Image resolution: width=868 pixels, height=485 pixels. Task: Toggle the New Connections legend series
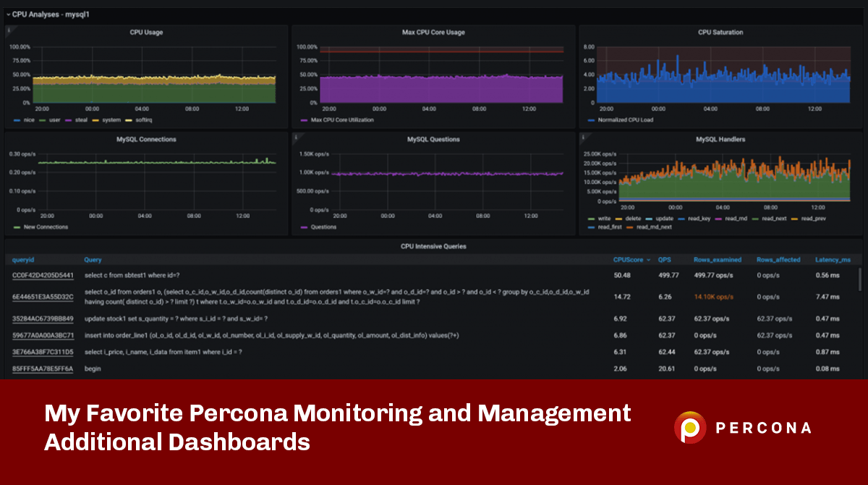[x=46, y=227]
